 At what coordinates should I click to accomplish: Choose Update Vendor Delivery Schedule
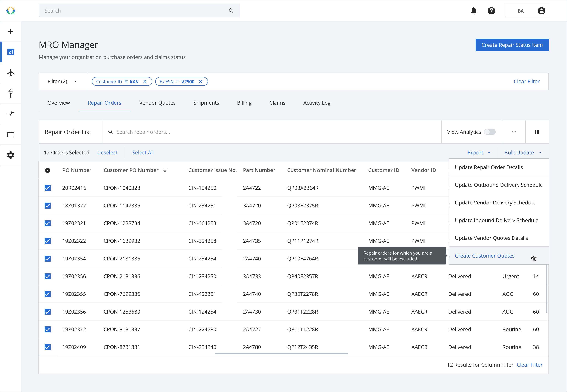(499, 203)
